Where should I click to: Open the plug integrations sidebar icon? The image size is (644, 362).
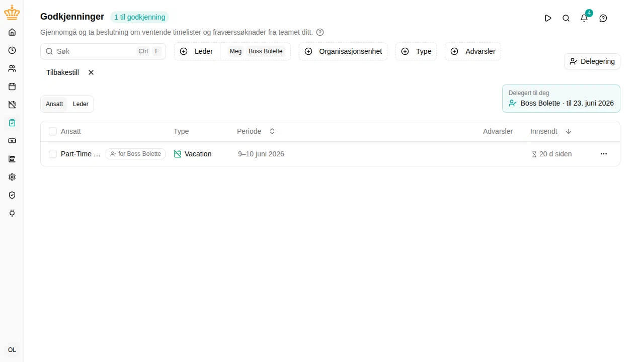click(12, 213)
